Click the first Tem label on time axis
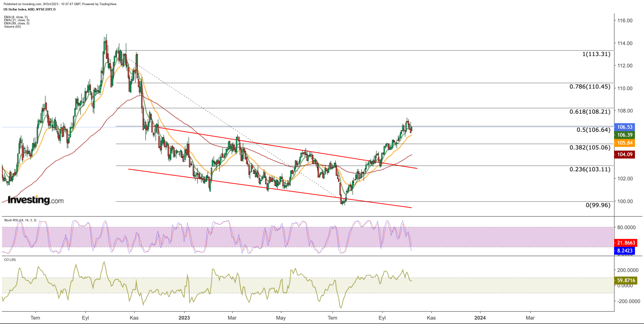 tap(35, 318)
